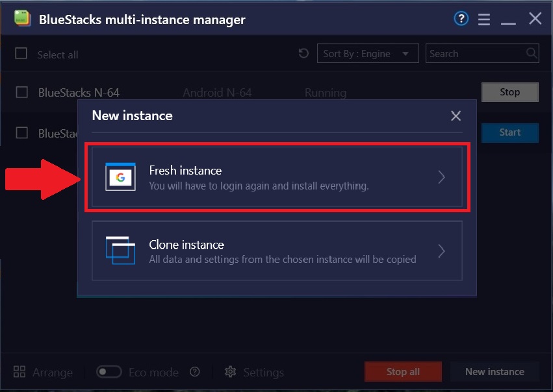Click the Arrange label
Screen dimensions: 553x392
tap(53, 373)
